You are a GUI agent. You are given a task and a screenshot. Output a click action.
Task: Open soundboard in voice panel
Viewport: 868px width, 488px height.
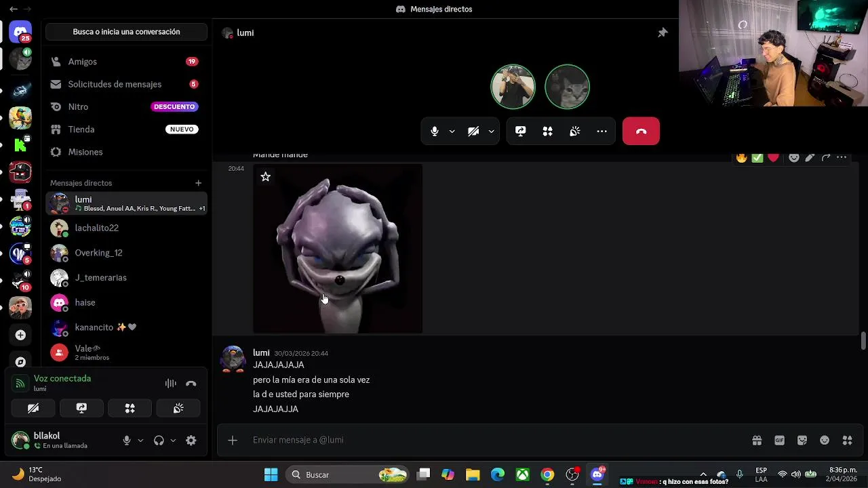coord(178,408)
